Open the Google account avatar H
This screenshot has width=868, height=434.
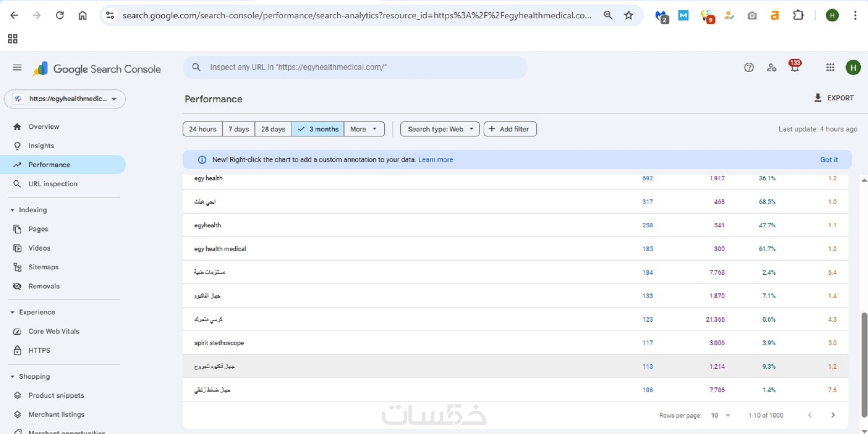coord(853,68)
